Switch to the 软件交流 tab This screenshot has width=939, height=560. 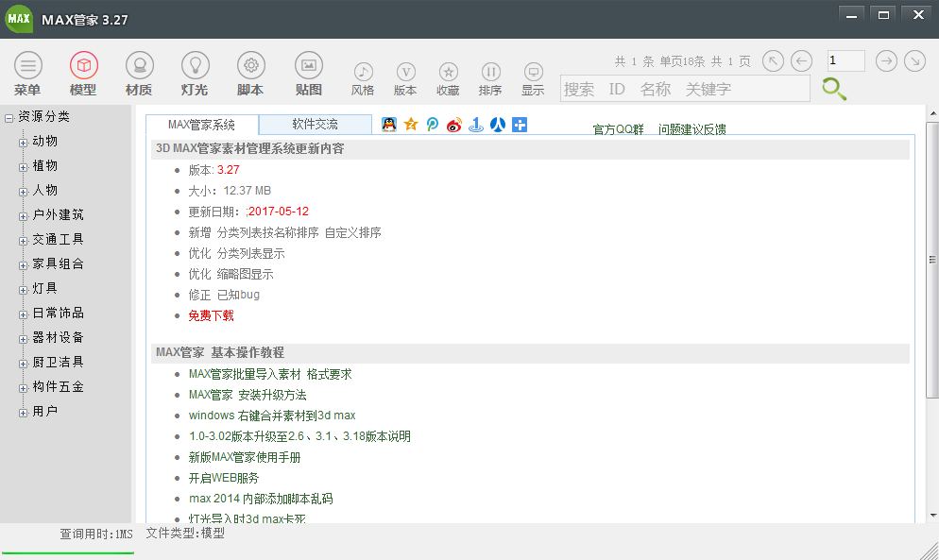(x=315, y=125)
